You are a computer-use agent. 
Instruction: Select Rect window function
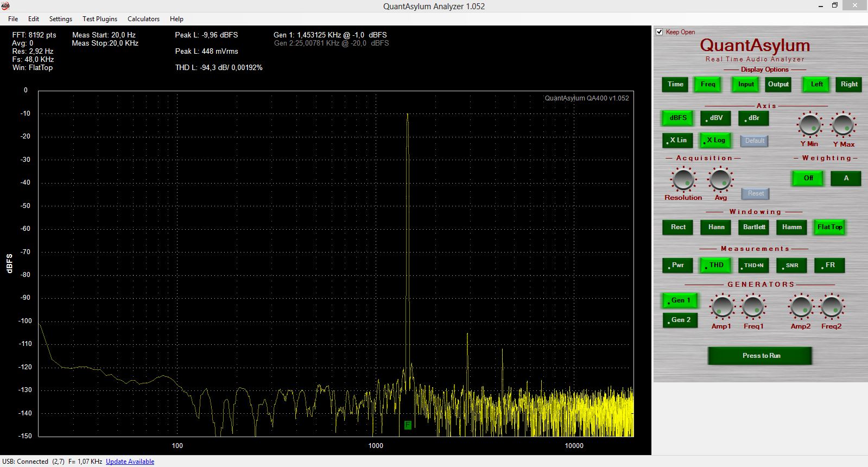click(677, 227)
